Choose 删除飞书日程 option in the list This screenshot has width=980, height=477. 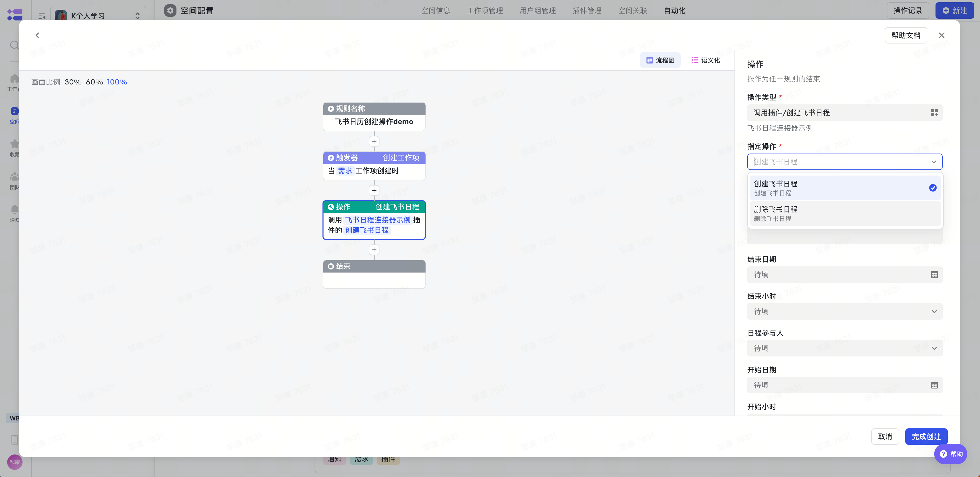pos(845,214)
